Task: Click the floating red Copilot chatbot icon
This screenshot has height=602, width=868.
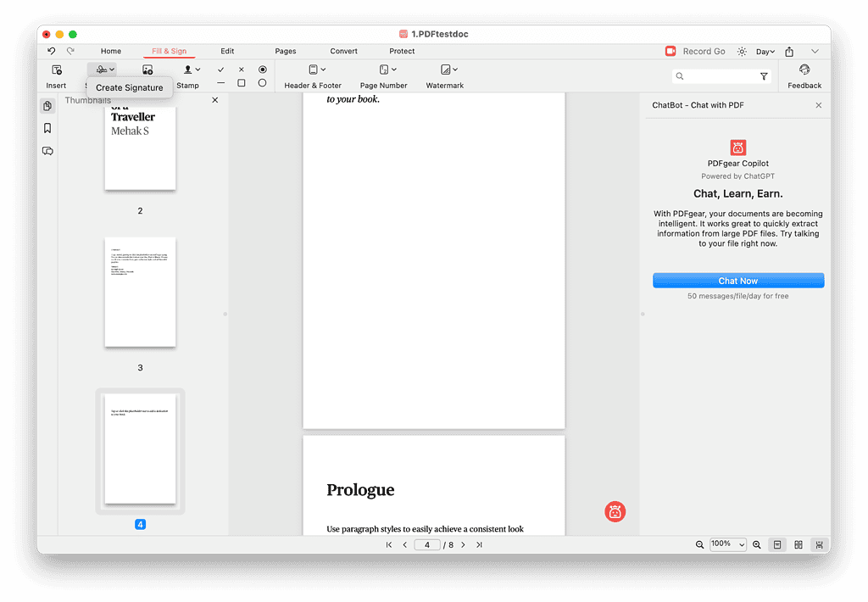Action: [x=615, y=511]
